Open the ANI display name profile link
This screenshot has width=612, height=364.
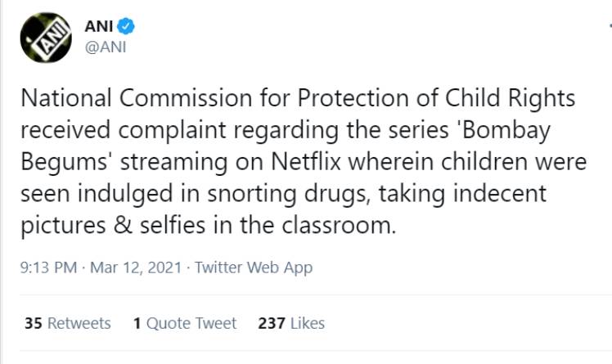pyautogui.click(x=99, y=26)
